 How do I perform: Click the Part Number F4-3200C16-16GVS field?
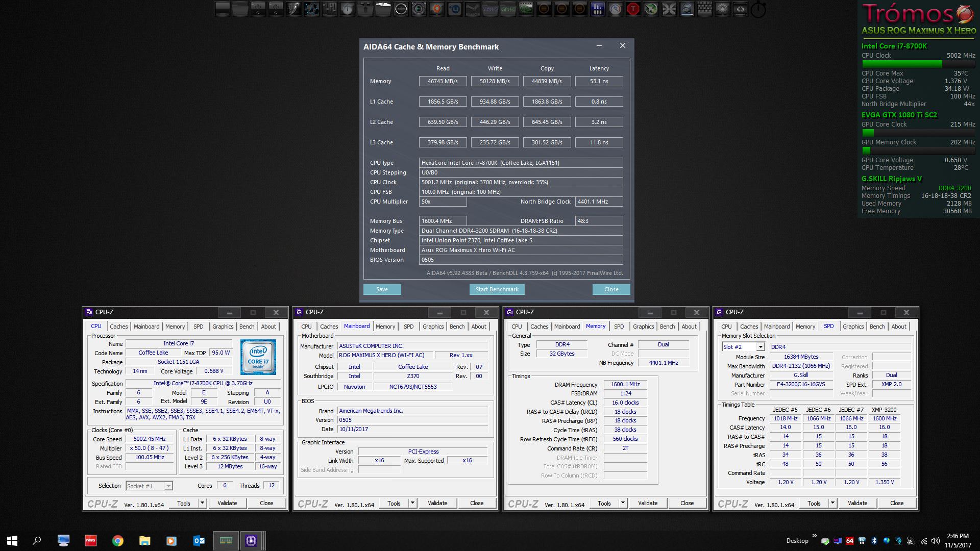coord(800,385)
